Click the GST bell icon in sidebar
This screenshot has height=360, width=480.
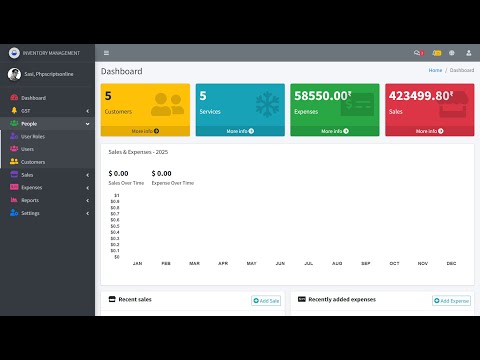(14, 110)
